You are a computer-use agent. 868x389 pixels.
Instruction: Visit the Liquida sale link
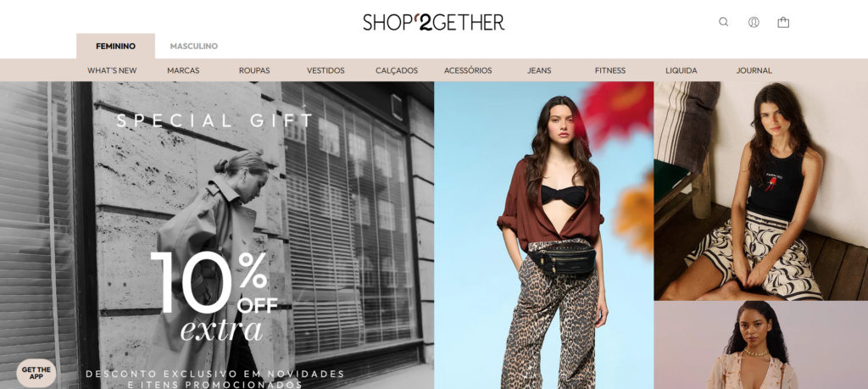(x=682, y=70)
